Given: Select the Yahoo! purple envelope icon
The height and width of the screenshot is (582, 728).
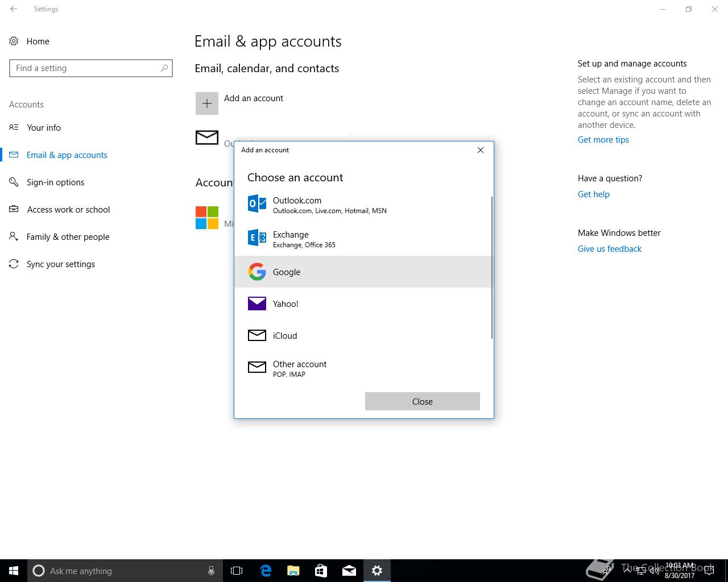Looking at the screenshot, I should 257,304.
